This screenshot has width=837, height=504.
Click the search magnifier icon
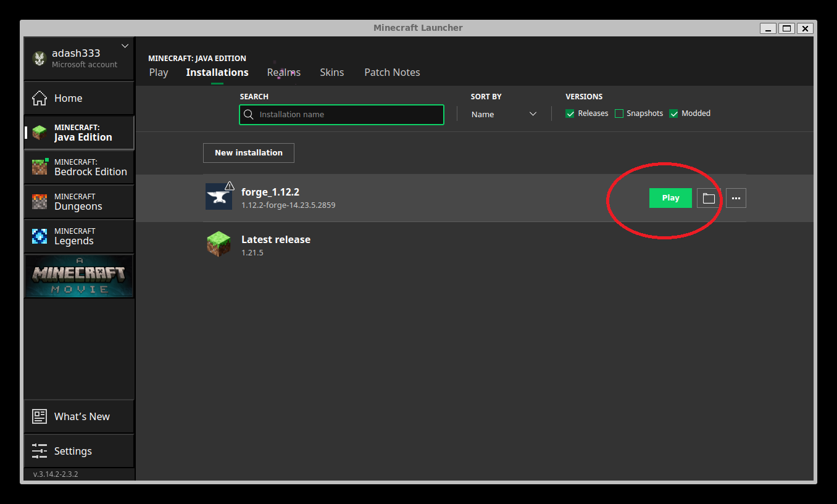point(249,114)
